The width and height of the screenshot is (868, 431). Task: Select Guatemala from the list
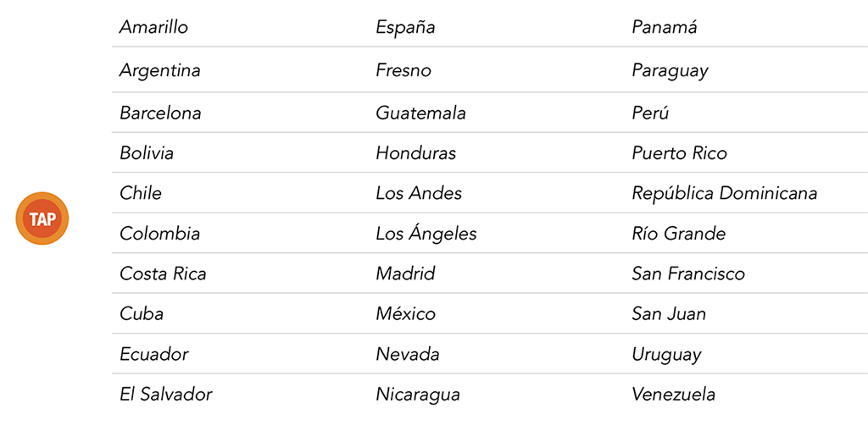[x=420, y=113]
